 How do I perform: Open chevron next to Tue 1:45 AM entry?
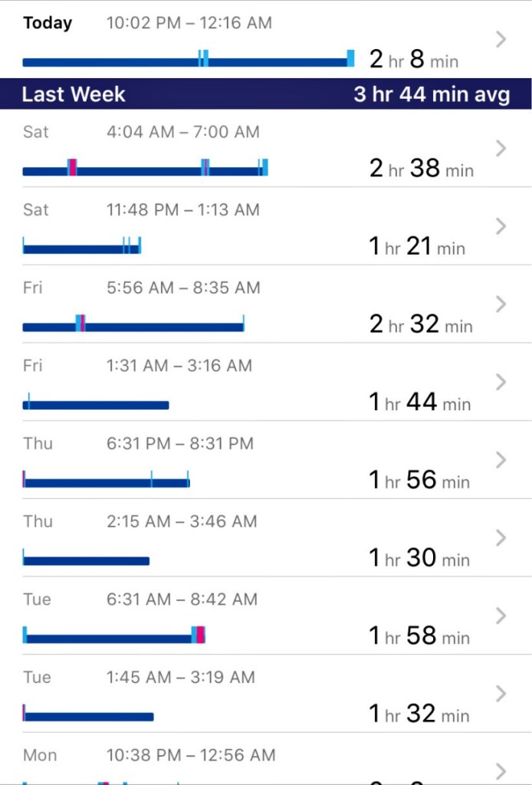tap(501, 694)
